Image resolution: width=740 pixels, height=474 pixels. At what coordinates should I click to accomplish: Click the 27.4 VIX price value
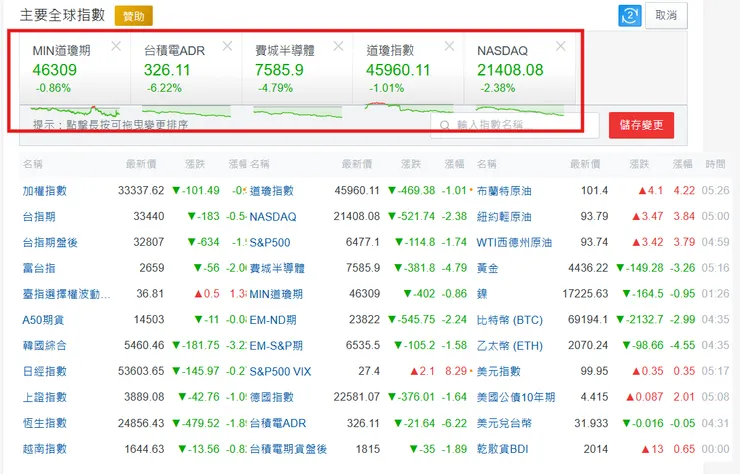tap(369, 372)
